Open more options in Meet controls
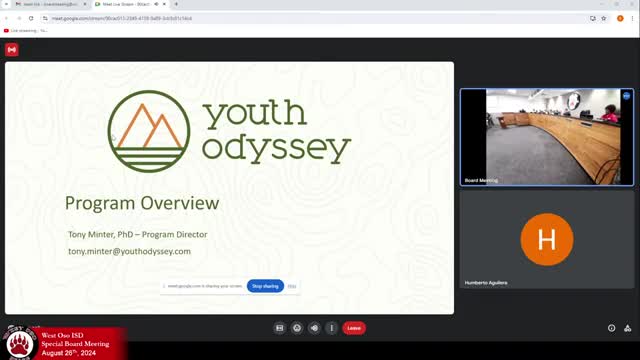Viewport: 640px width, 360px height. [331, 328]
